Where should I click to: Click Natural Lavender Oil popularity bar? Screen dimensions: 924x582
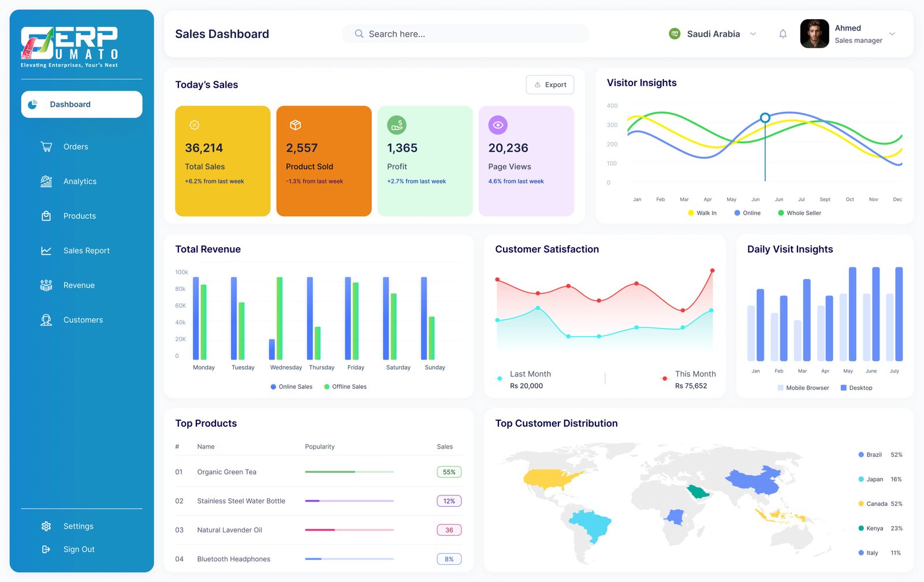pyautogui.click(x=349, y=529)
